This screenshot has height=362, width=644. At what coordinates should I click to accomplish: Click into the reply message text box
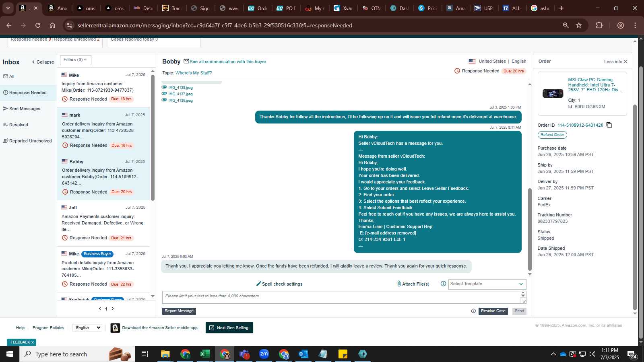[341, 297]
